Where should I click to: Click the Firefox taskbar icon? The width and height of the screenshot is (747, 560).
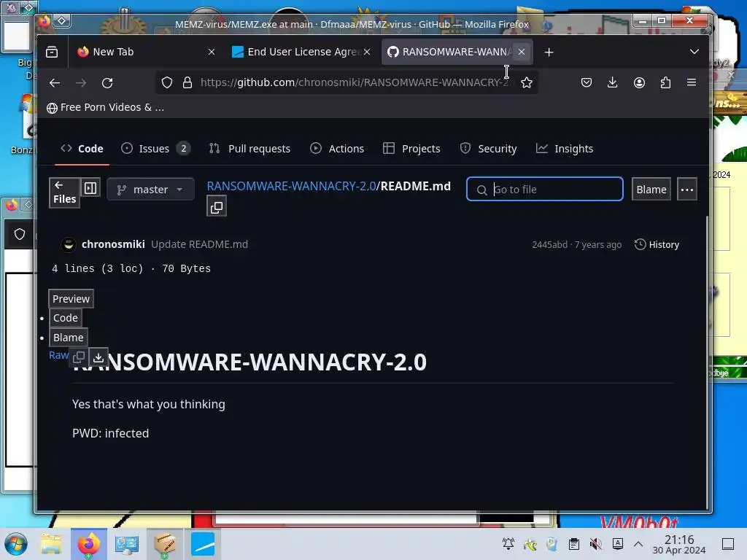88,544
